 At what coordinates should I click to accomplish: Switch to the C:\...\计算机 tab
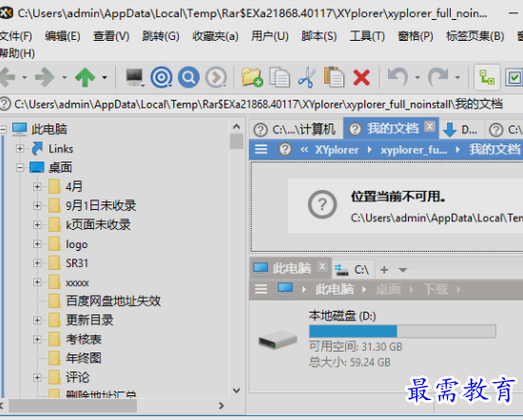pyautogui.click(x=296, y=129)
